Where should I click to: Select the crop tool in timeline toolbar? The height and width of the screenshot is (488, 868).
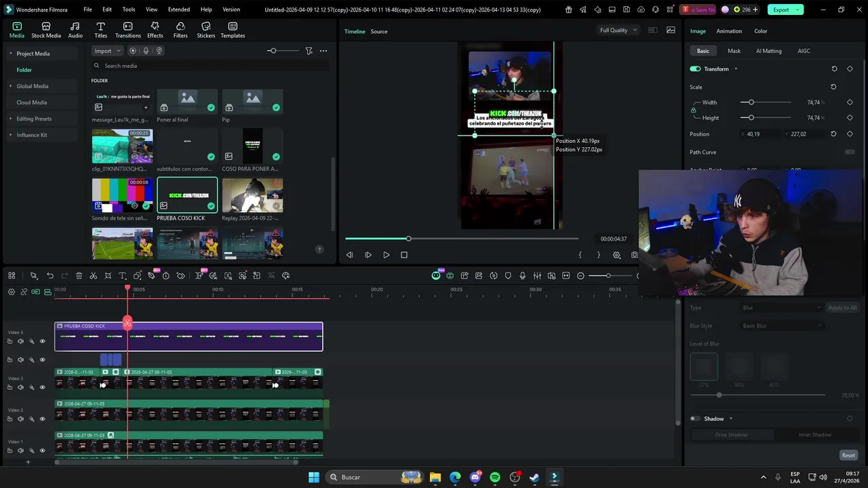tap(108, 276)
